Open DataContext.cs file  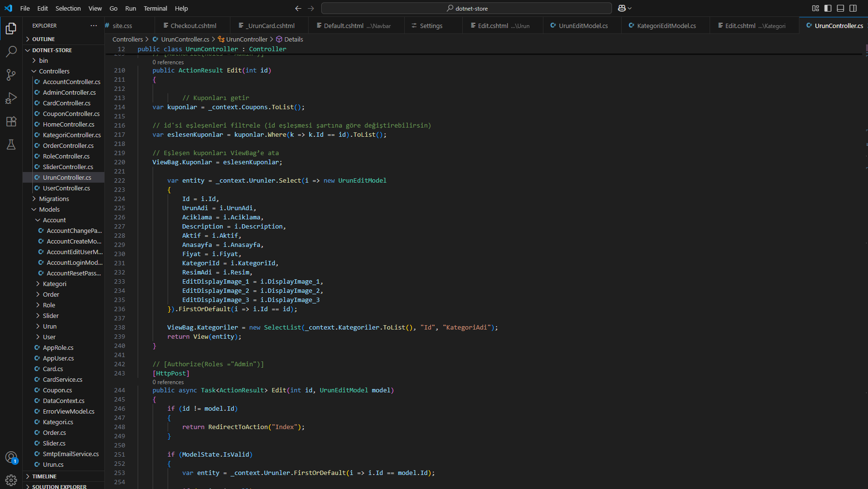click(63, 401)
